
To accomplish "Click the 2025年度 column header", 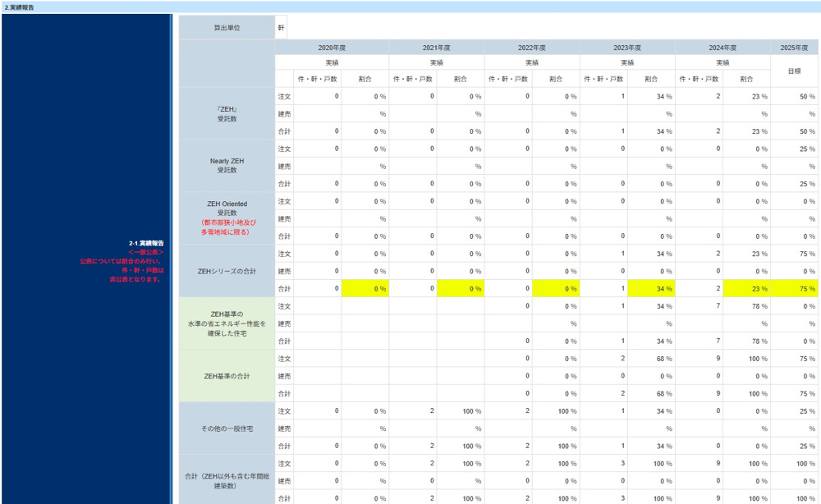I will [x=795, y=47].
